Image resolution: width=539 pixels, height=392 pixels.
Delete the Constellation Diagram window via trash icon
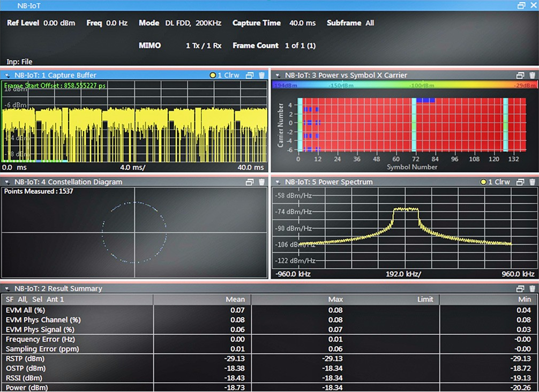point(261,182)
